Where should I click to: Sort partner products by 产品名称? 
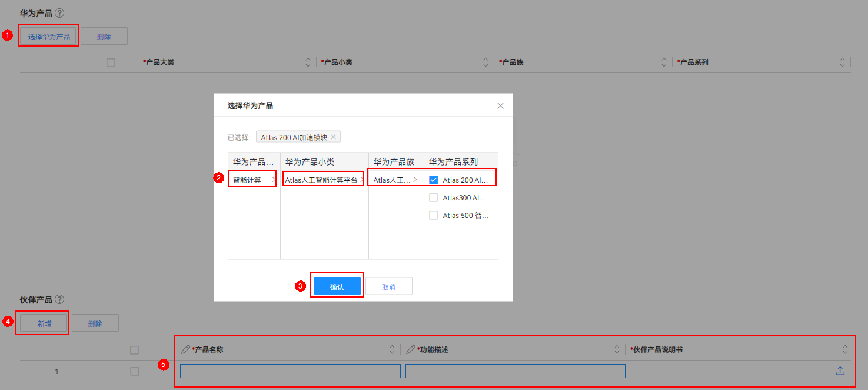(392, 349)
